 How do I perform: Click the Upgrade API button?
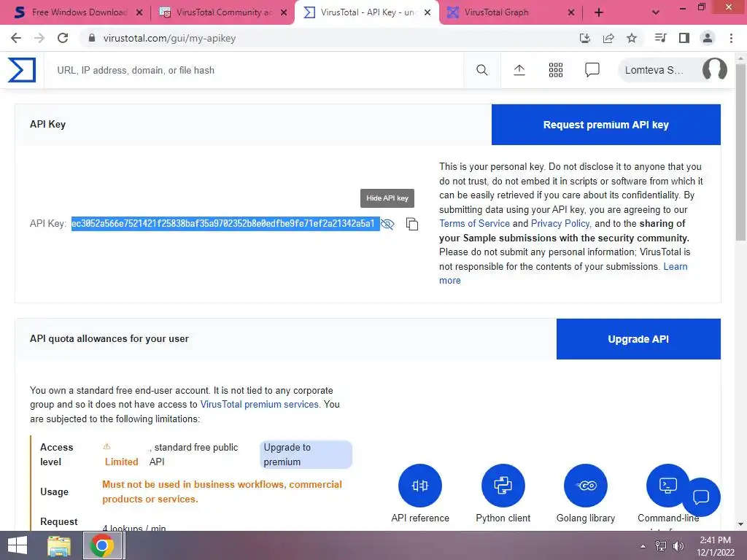coord(638,339)
